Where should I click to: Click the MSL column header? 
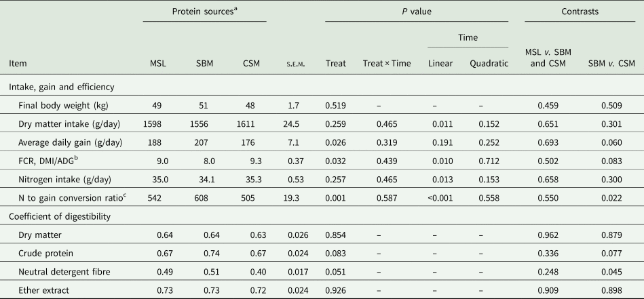pyautogui.click(x=158, y=63)
